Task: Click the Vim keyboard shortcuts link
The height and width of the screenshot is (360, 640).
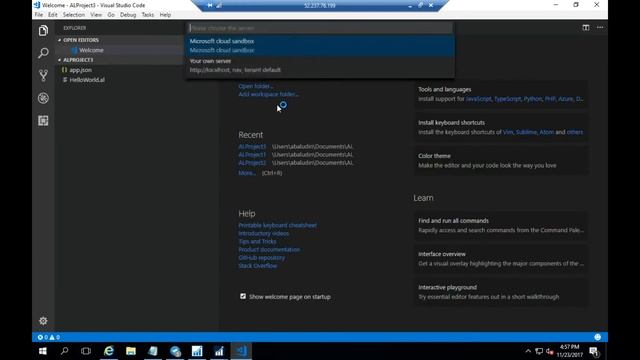Action: pyautogui.click(x=508, y=132)
